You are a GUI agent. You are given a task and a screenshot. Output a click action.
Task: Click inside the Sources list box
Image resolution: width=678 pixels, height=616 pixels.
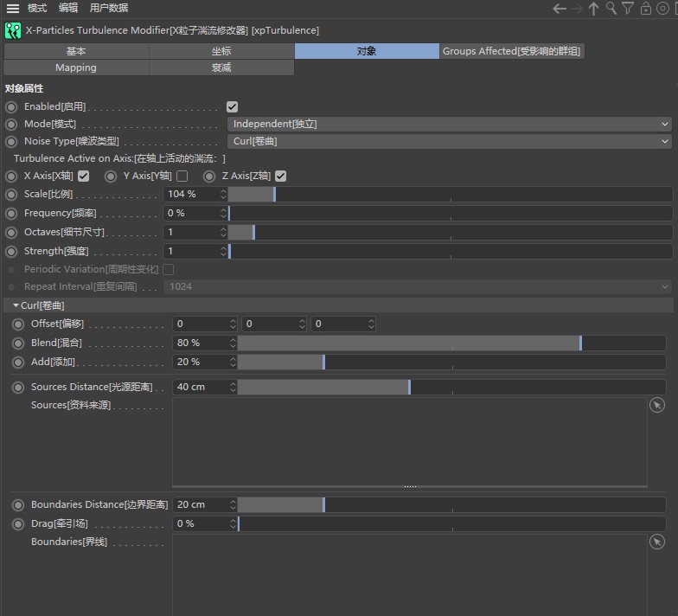click(410, 441)
